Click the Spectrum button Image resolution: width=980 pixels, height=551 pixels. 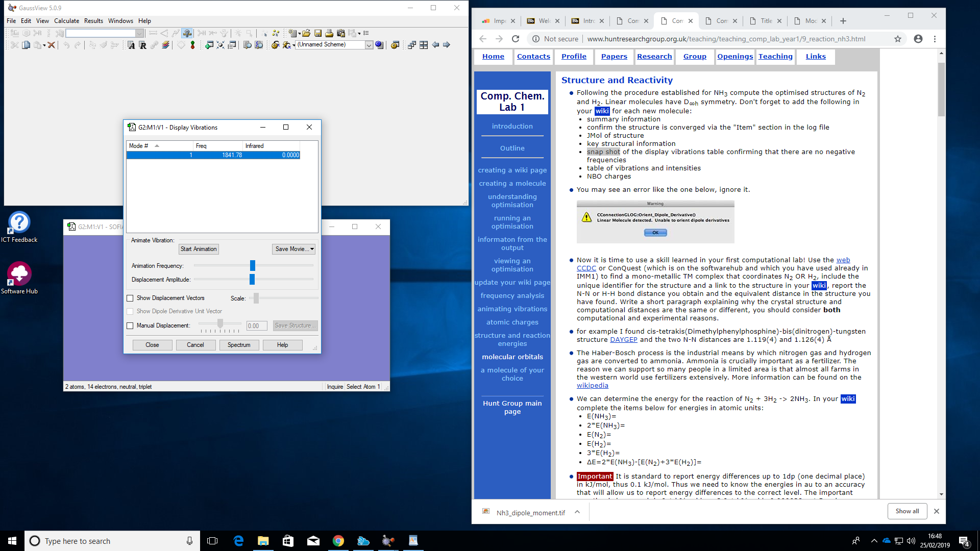click(x=239, y=345)
